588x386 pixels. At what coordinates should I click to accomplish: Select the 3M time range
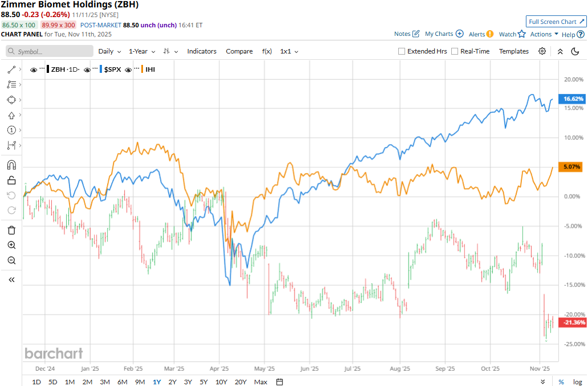[105, 382]
